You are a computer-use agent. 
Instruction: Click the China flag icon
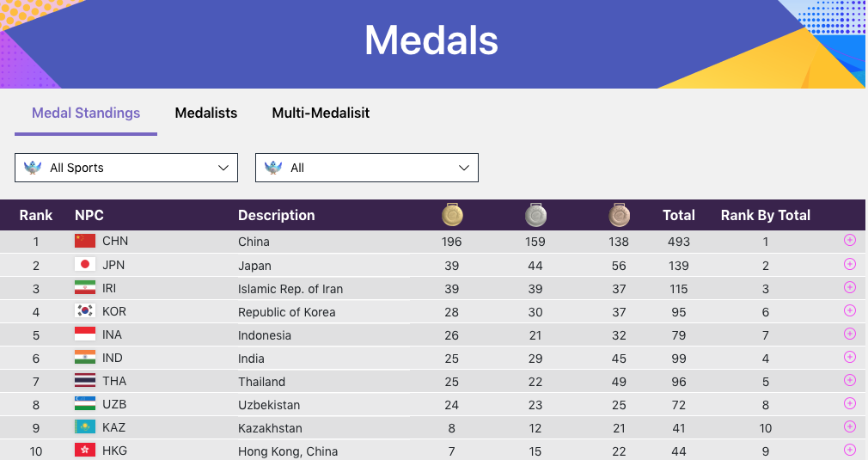tap(85, 241)
